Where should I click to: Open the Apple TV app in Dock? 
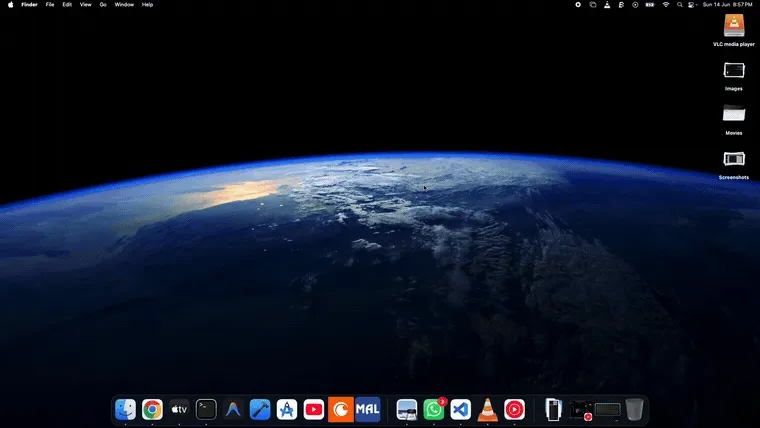coord(179,410)
